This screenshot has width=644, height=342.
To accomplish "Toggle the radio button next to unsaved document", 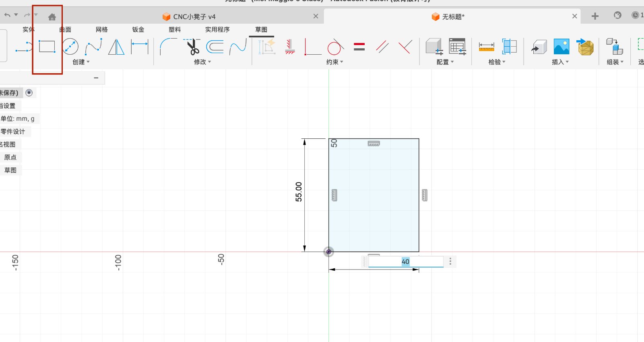I will tap(29, 93).
